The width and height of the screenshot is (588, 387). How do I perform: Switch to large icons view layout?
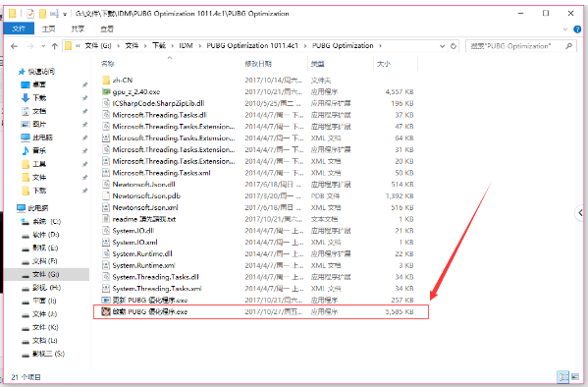(x=575, y=376)
